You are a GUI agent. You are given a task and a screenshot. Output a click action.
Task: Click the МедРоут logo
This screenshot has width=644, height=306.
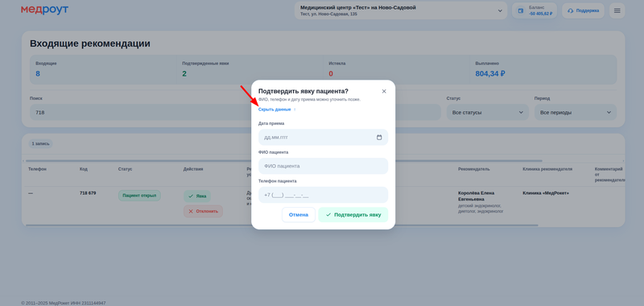(x=45, y=10)
